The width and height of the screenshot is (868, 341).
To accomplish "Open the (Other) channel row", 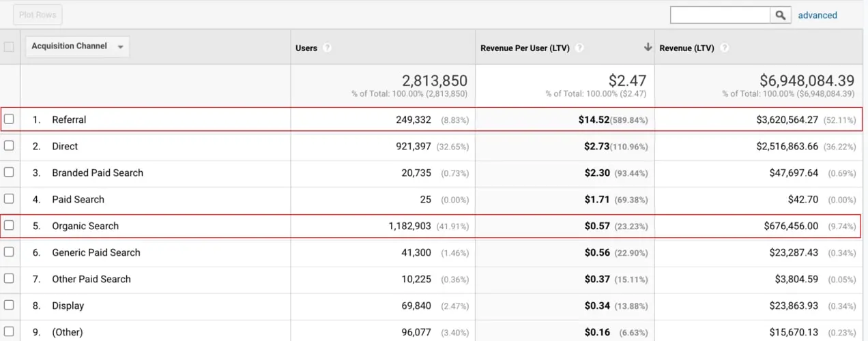I will (68, 332).
